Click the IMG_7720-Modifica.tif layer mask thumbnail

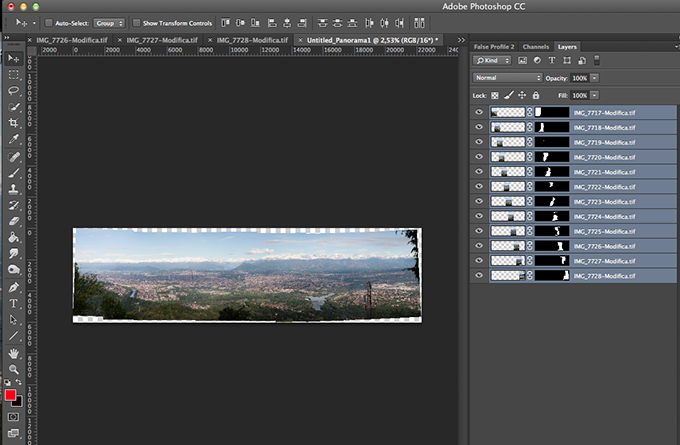click(551, 157)
